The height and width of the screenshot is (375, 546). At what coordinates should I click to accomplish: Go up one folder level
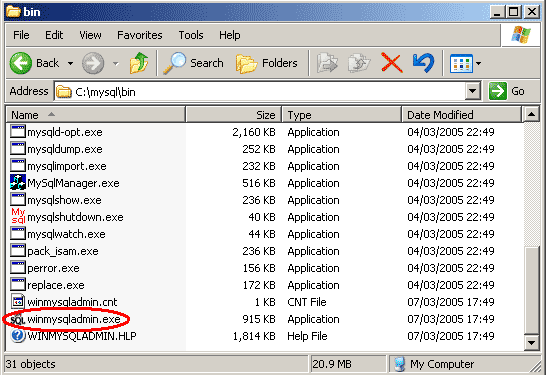coord(139,63)
